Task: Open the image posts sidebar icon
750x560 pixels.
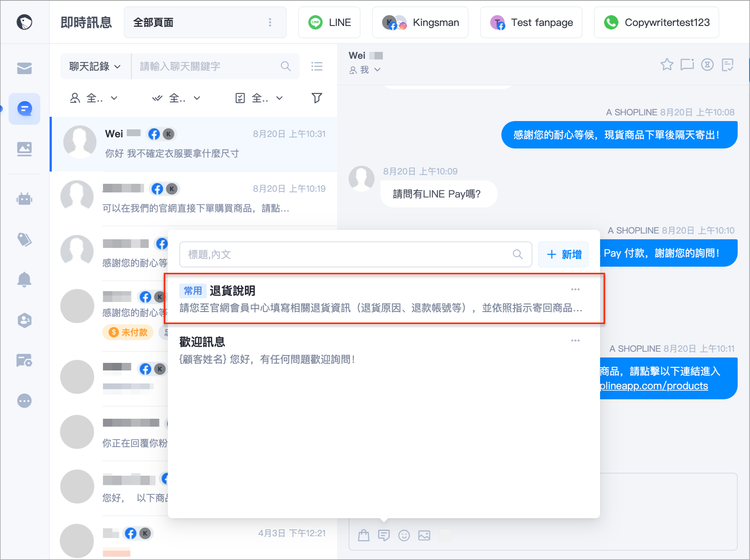Action: (x=24, y=149)
